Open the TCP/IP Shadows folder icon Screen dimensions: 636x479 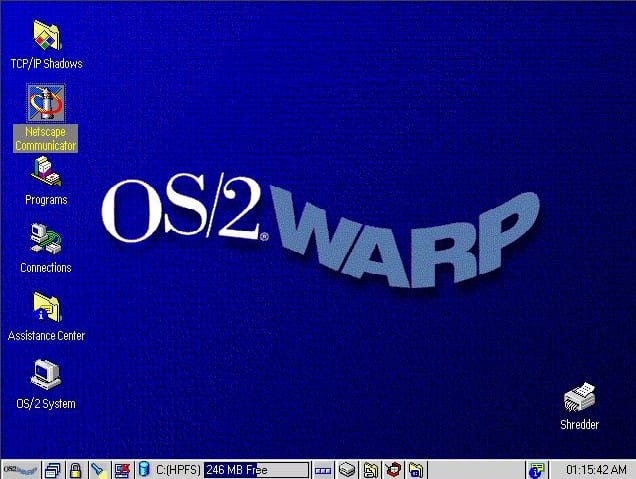pos(47,35)
